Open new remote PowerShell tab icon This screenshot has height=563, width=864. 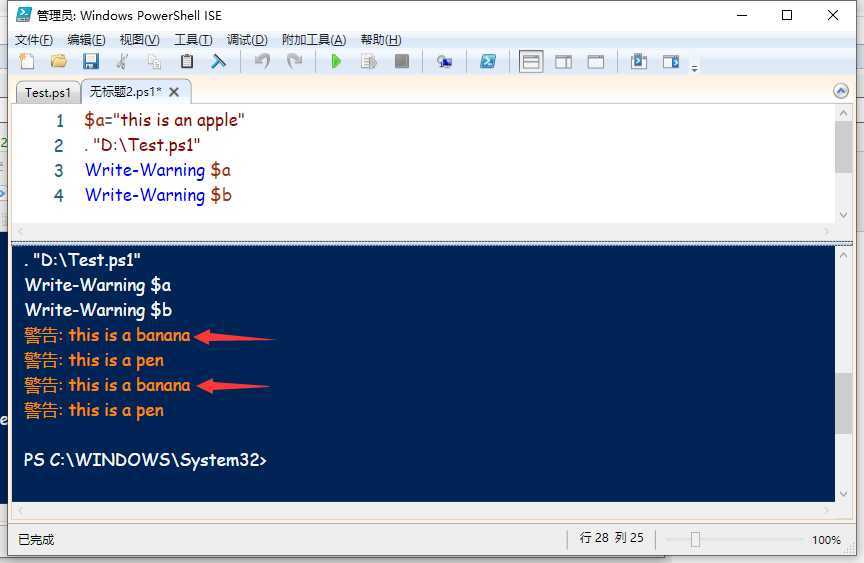coord(444,62)
